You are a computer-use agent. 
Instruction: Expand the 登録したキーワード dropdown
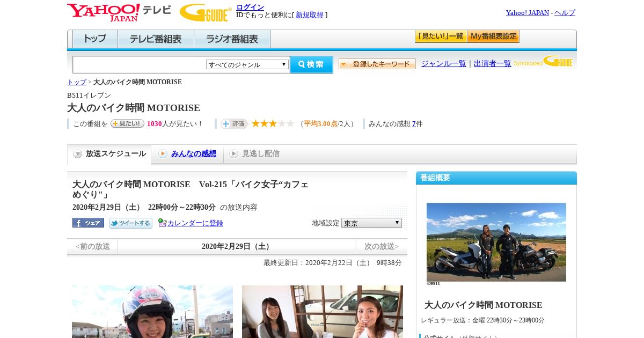(x=377, y=64)
